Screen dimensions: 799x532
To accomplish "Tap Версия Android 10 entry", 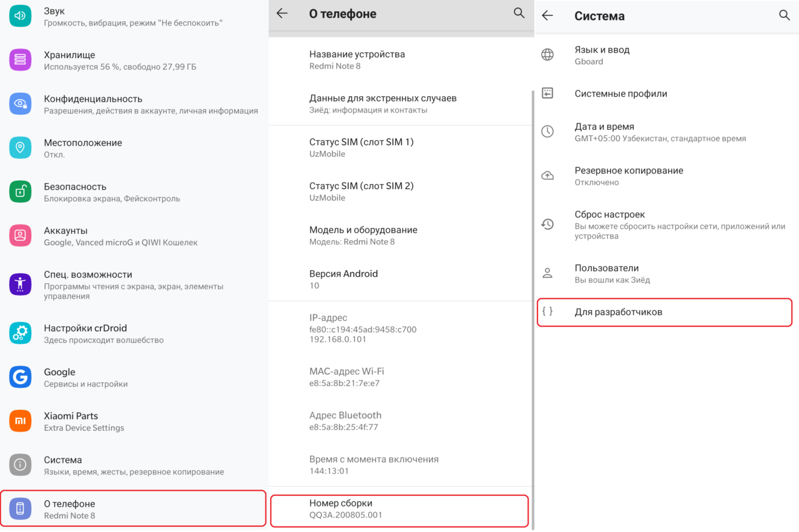I will 399,279.
